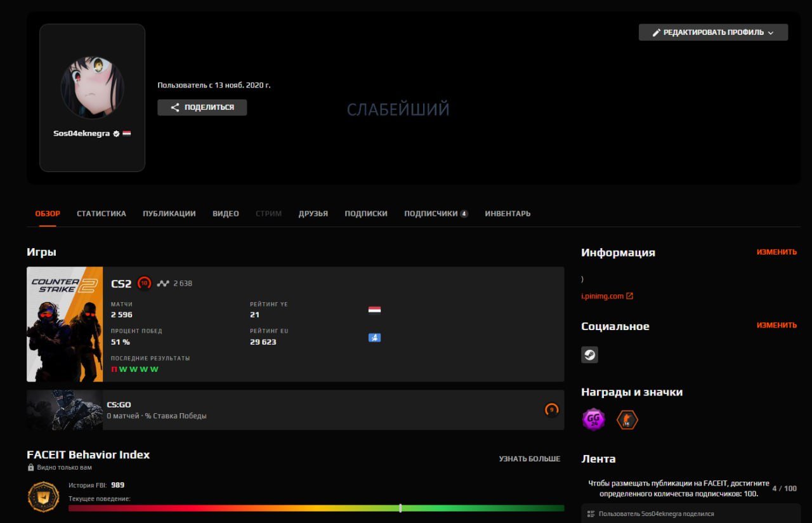Screen dimensions: 812x523
Task: Click УЗНАТЬ БОЛЬШЕ for Behavior Index
Action: pyautogui.click(x=529, y=459)
